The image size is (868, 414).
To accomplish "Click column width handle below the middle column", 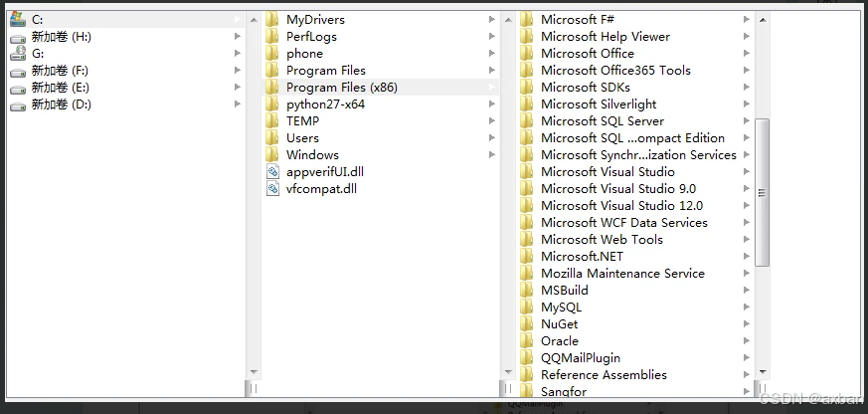I will coord(508,388).
